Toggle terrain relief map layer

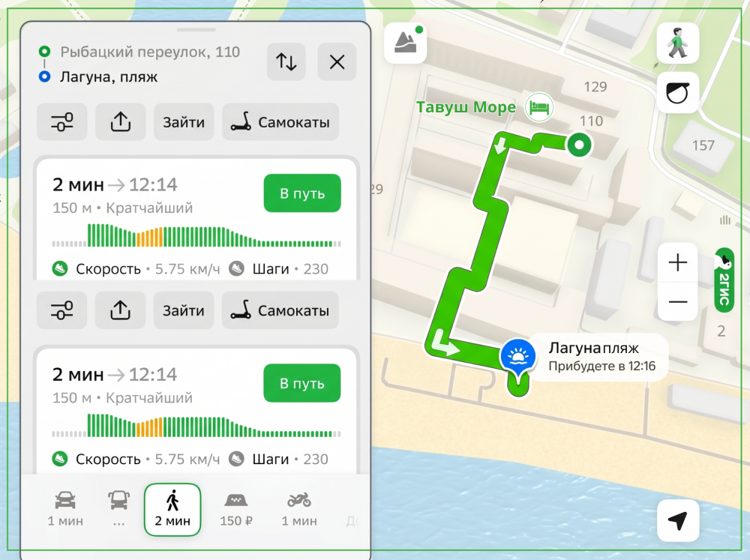(406, 43)
